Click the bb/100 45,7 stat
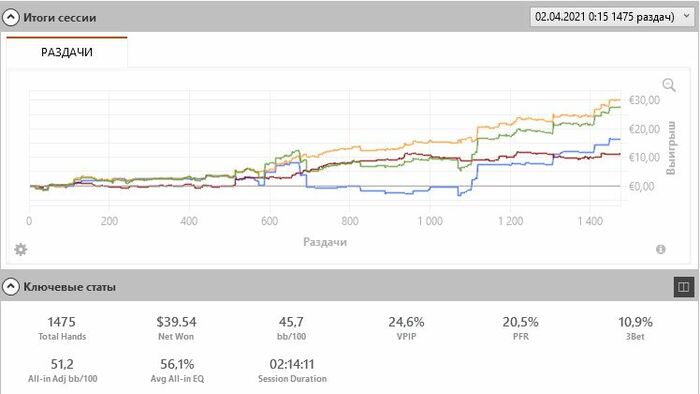This screenshot has height=394, width=700. tap(291, 328)
